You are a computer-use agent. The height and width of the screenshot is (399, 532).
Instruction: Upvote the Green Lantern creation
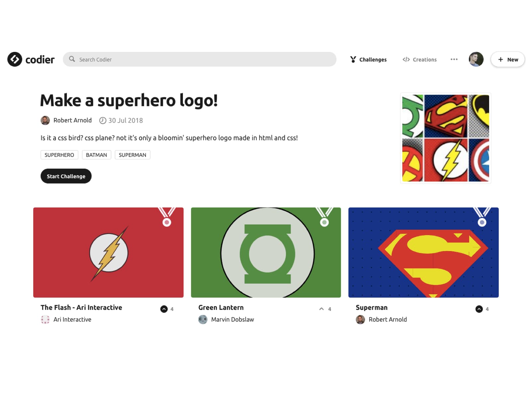point(322,309)
